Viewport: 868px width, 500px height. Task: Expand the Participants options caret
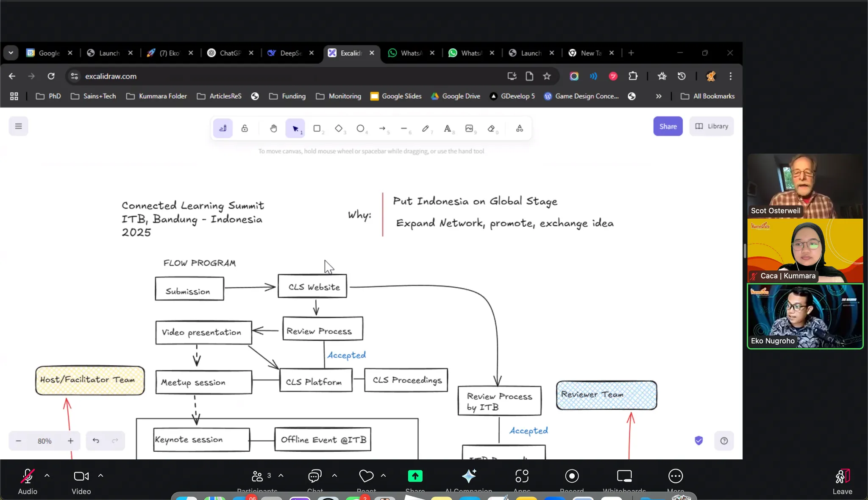tap(281, 476)
